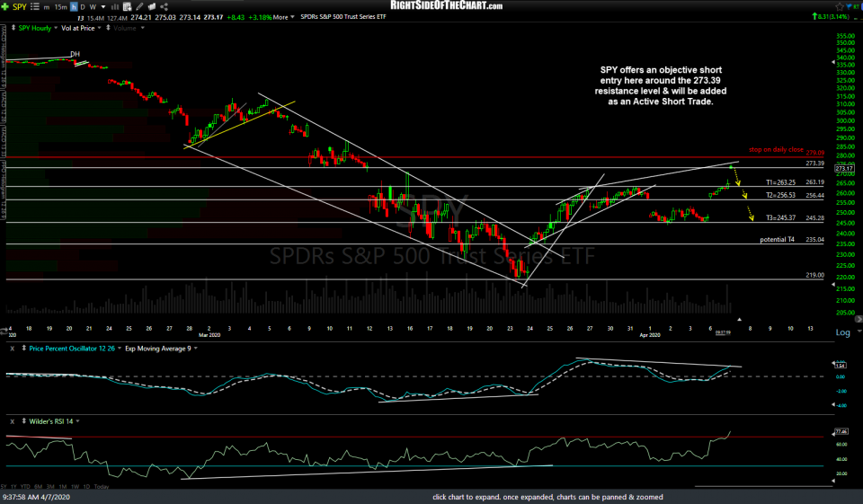Screen dimensions: 863x504
Task: Click the move arrows beside SPY Hourly
Action: coord(13,28)
